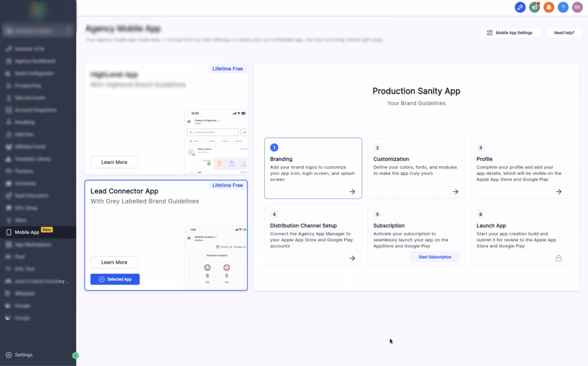Open the green megaphone announcements icon
This screenshot has height=366, width=588.
[535, 7]
